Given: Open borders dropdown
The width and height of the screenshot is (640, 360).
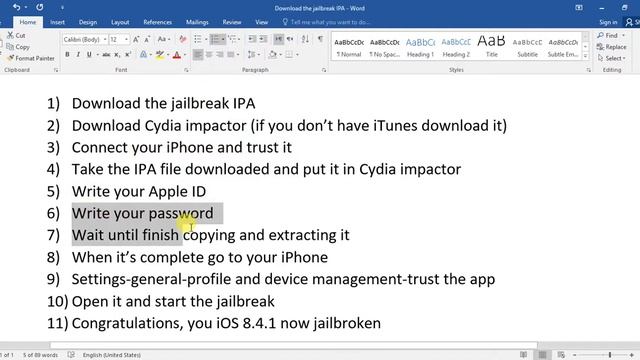Looking at the screenshot, I should (x=298, y=55).
